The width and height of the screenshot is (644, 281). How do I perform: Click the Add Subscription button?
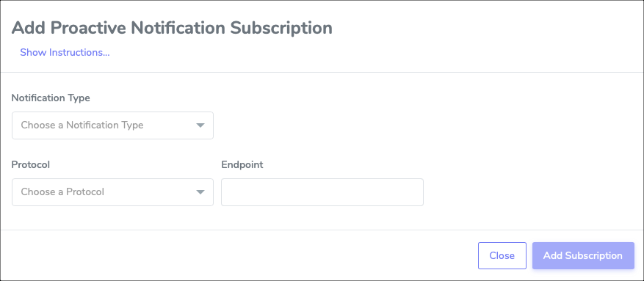coord(583,255)
